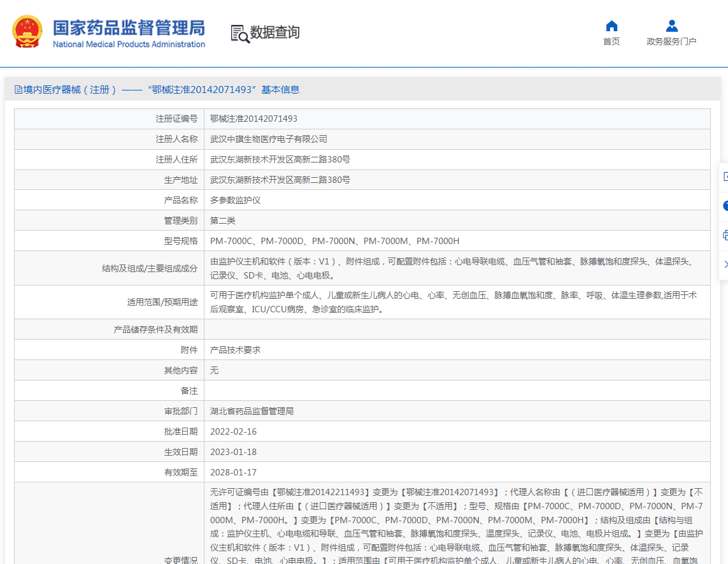Select registration number 鄂械注准20142071493 in the first table row
The height and width of the screenshot is (564, 728).
[253, 119]
